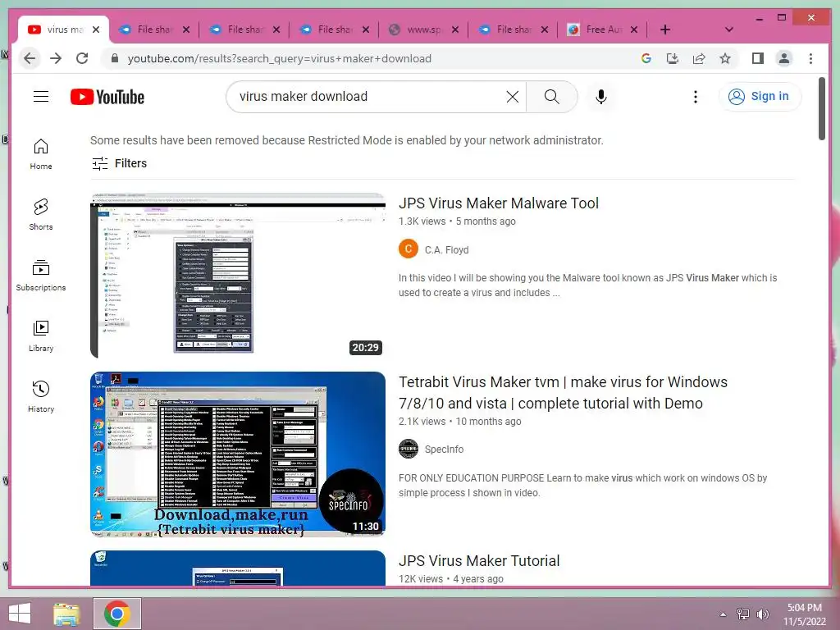This screenshot has width=840, height=630.
Task: Play the 20:29 JPS Virus Maker thumbnail
Action: tap(238, 276)
